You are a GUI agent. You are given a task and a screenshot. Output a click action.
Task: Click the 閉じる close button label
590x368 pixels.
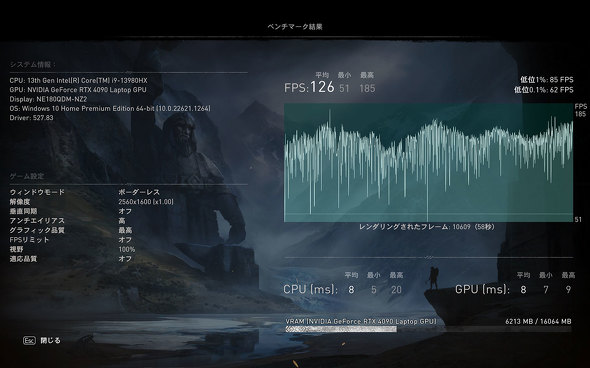click(x=50, y=341)
